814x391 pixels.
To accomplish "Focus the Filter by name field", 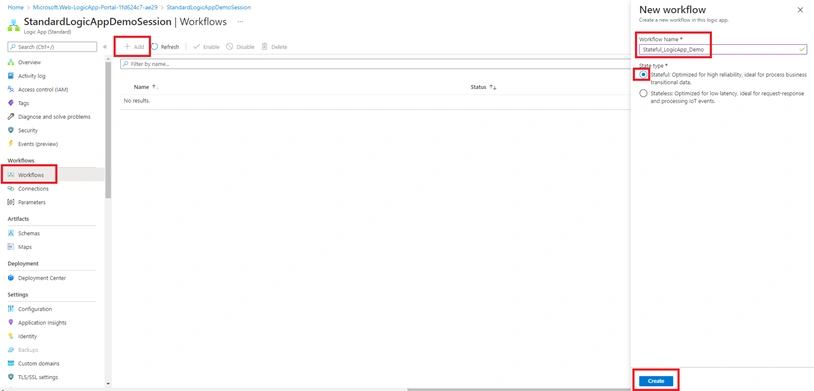I will [375, 64].
